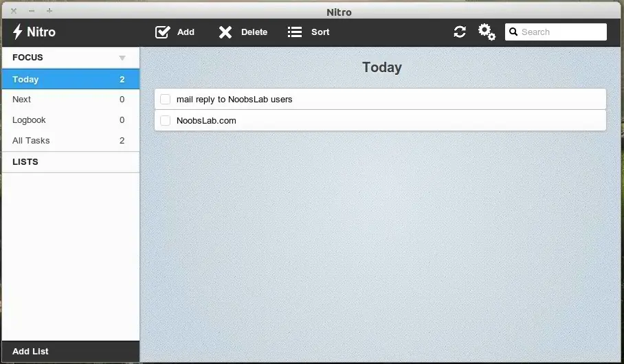
Task: Click the Add label in toolbar
Action: [186, 32]
